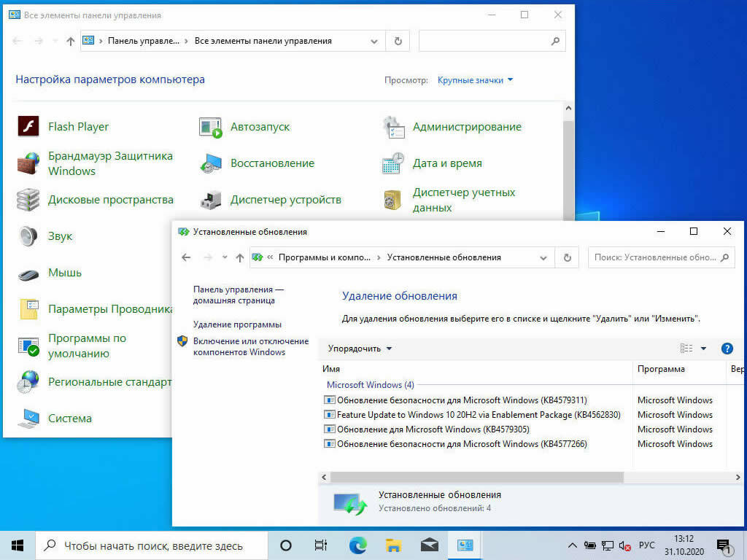Expand Installed Updates address history dropdown

[x=543, y=258]
